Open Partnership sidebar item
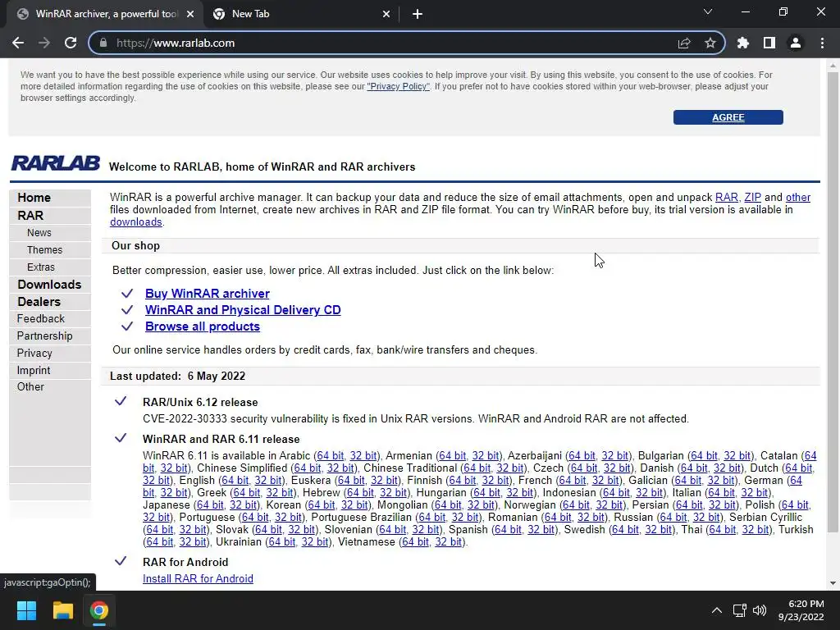This screenshot has width=840, height=630. 44,336
